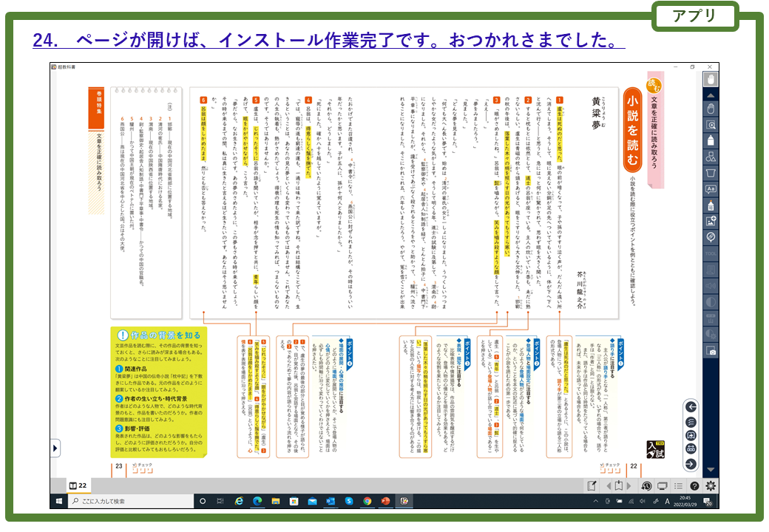This screenshot has height=532, width=769.
Task: Open the shapes tool
Action: click(711, 157)
